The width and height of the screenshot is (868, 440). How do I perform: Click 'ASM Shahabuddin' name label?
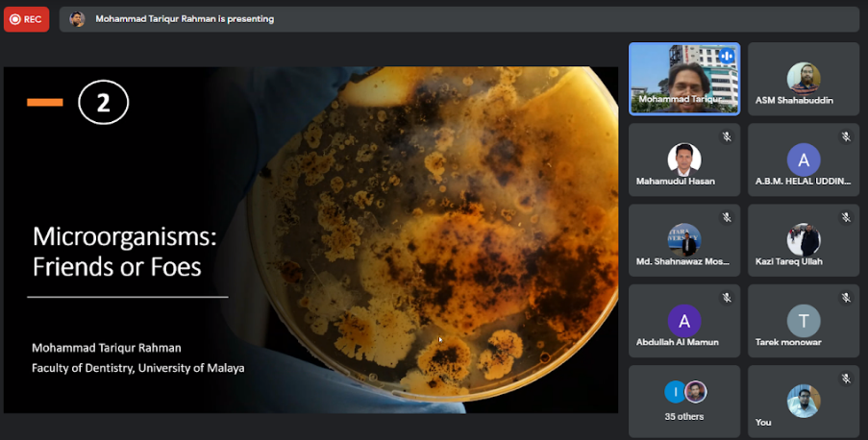tap(794, 100)
